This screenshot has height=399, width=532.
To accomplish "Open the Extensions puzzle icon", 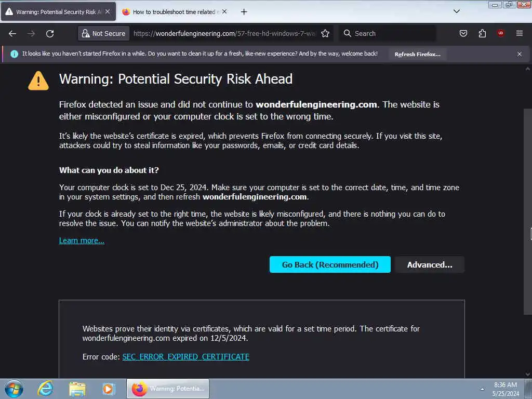I will [482, 34].
